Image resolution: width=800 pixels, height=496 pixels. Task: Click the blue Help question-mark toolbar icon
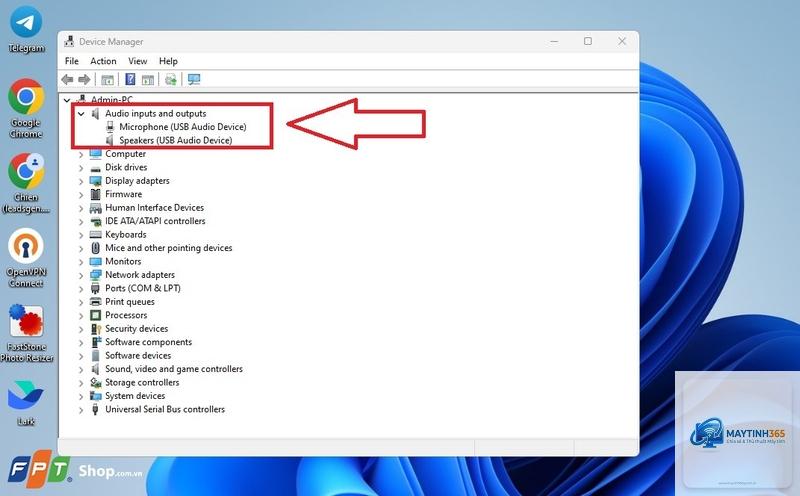(x=130, y=79)
